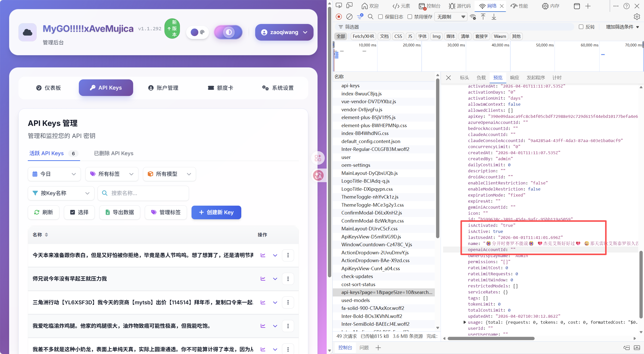Image resolution: width=644 pixels, height=354 pixels.
Task: Open the 今日 date range dropdown
Action: click(x=54, y=174)
